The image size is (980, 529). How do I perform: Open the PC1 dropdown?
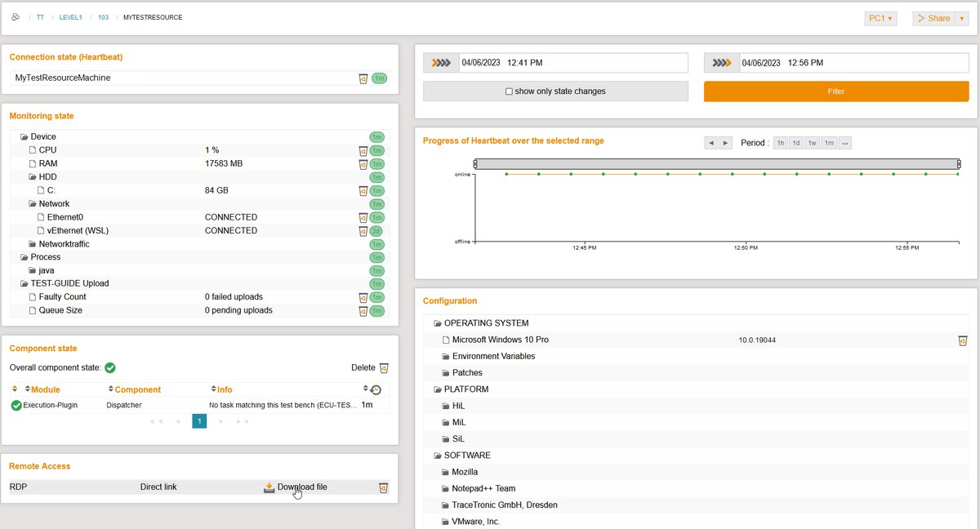pyautogui.click(x=880, y=17)
